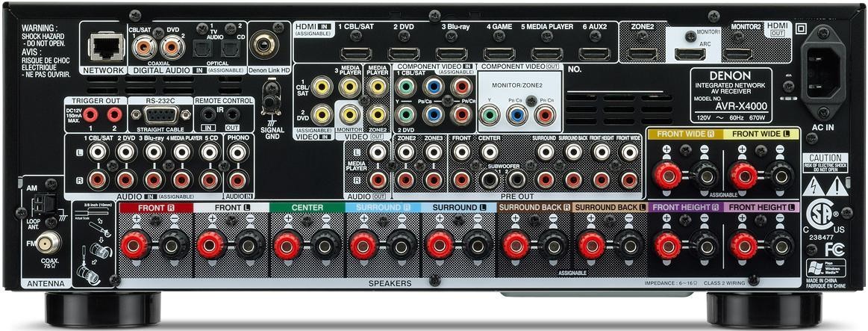Click the blue SURROUND L label strip
The height and width of the screenshot is (331, 868).
(x=459, y=208)
